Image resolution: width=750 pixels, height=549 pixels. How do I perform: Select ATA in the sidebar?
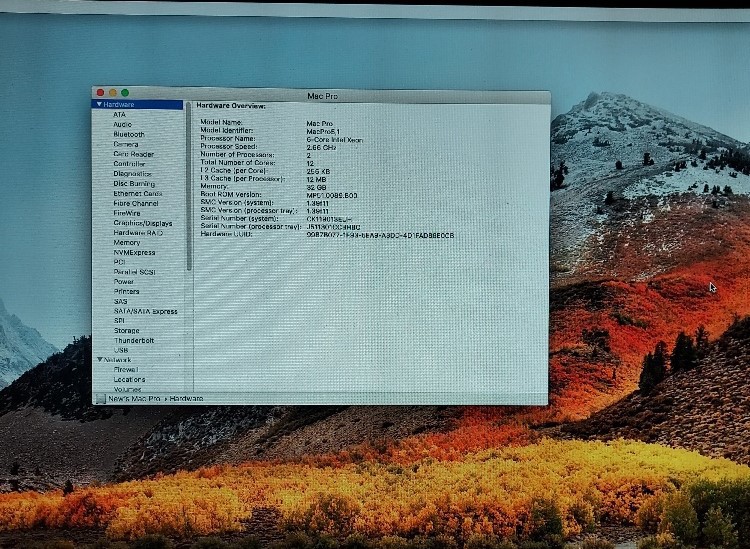[119, 115]
